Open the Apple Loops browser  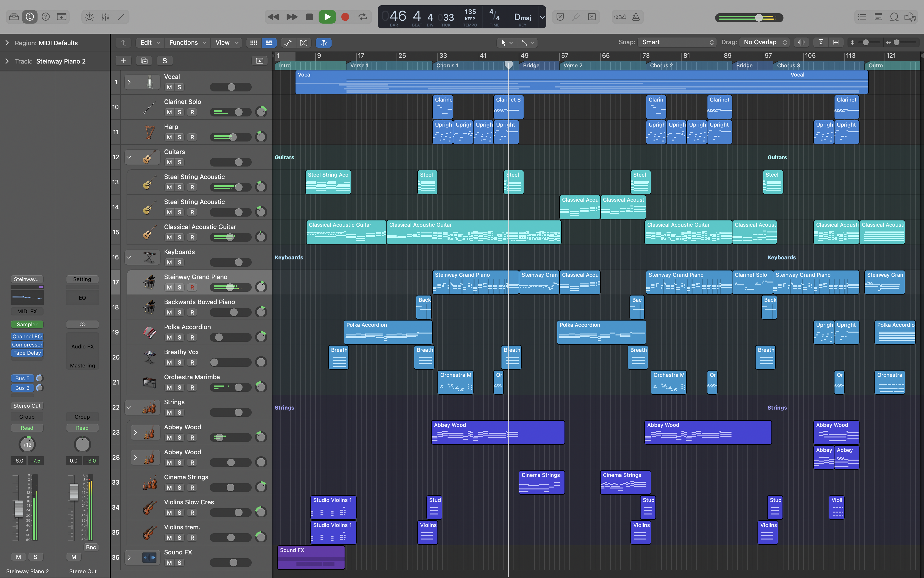click(x=894, y=17)
